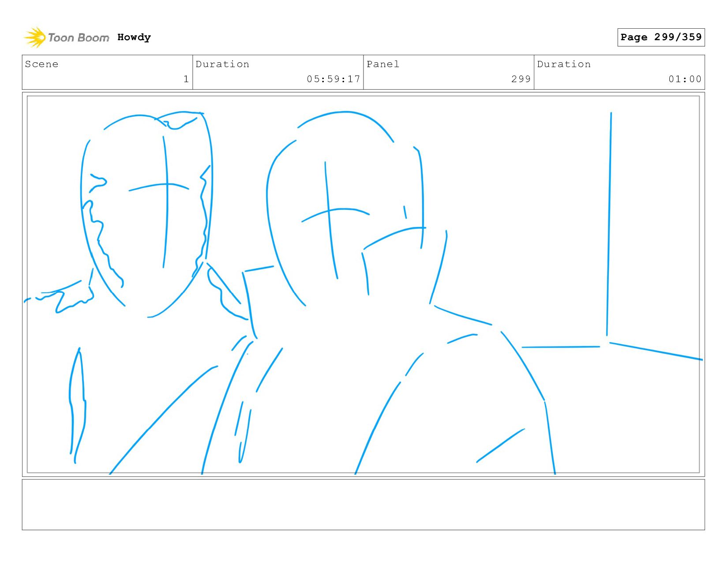Click the "Toon Boom" brand text
This screenshot has height=563, width=728.
tap(79, 38)
